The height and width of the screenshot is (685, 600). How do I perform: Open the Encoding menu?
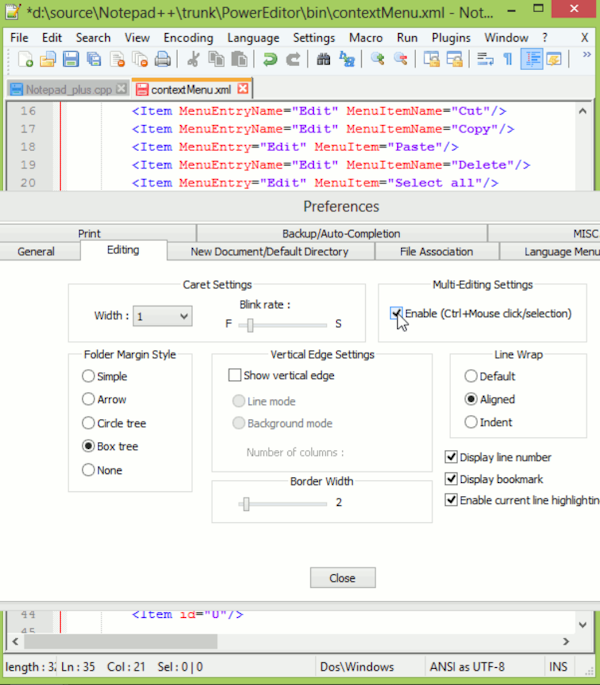188,38
